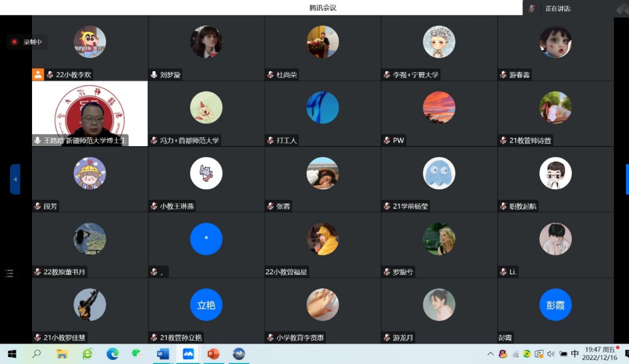Screen dimensions: 629x364
Task: Click the volume icon in system tray
Action: pos(551,354)
